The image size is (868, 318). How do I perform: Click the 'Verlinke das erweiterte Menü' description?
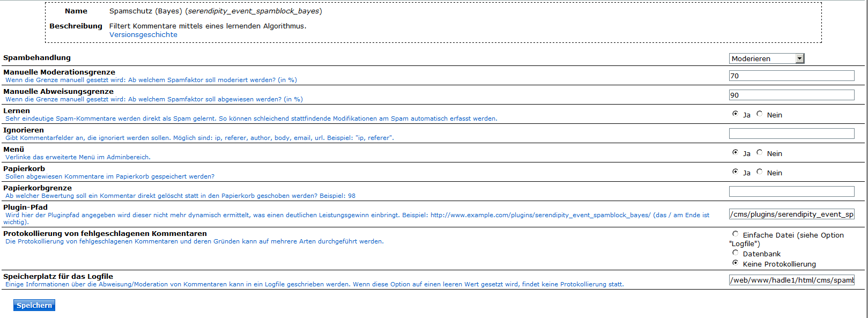coord(78,157)
